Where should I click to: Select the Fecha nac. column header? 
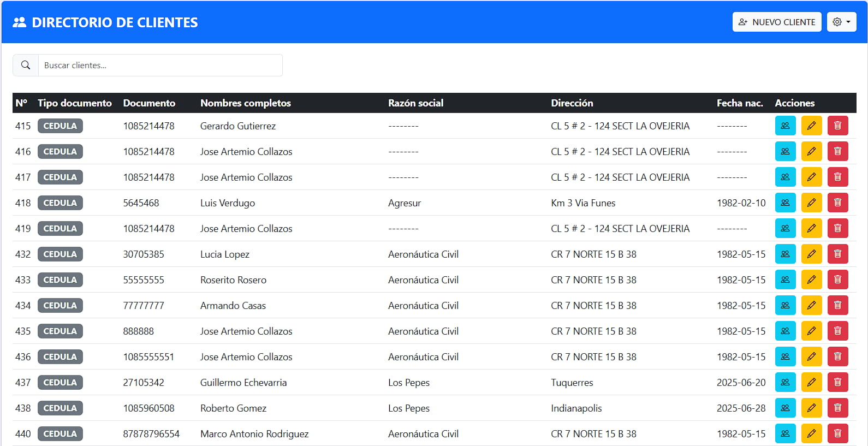(740, 103)
